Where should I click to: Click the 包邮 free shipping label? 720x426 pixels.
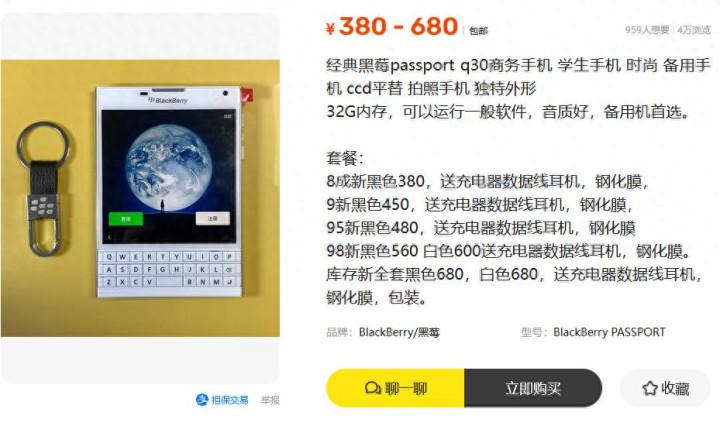478,31
